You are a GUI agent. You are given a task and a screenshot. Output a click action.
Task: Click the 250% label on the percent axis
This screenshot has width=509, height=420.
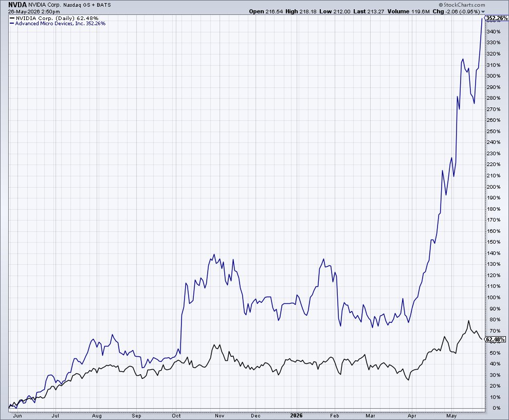494,131
